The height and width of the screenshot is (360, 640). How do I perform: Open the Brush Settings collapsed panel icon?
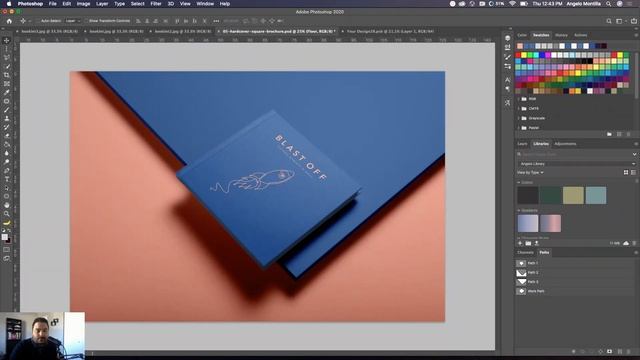pyautogui.click(x=507, y=57)
